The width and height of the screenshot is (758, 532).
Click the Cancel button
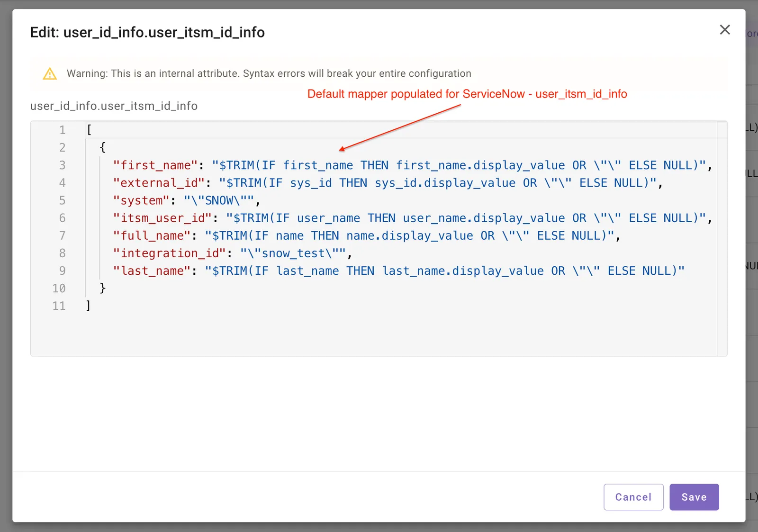633,497
